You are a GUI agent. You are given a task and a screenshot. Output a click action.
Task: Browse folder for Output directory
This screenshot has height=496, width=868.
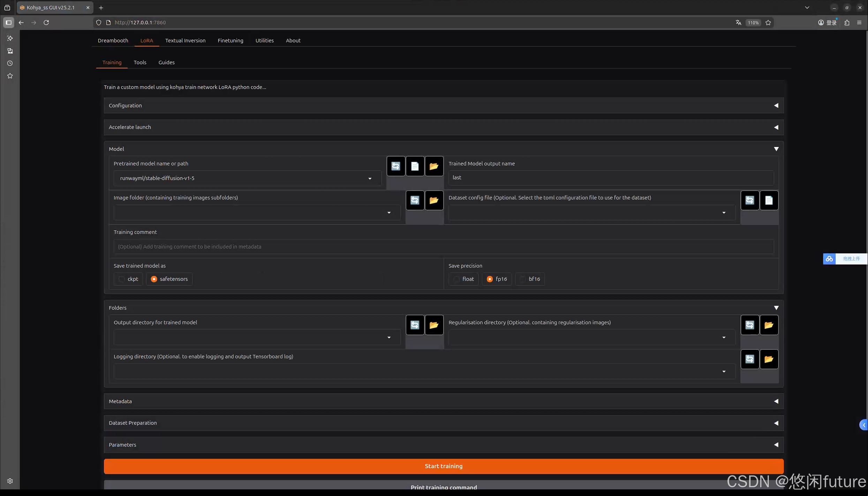[x=434, y=325]
